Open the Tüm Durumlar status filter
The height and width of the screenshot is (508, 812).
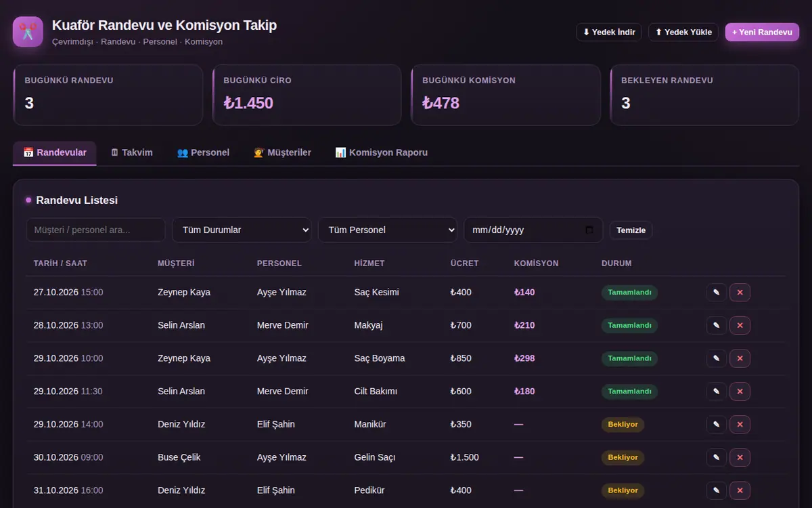(242, 230)
